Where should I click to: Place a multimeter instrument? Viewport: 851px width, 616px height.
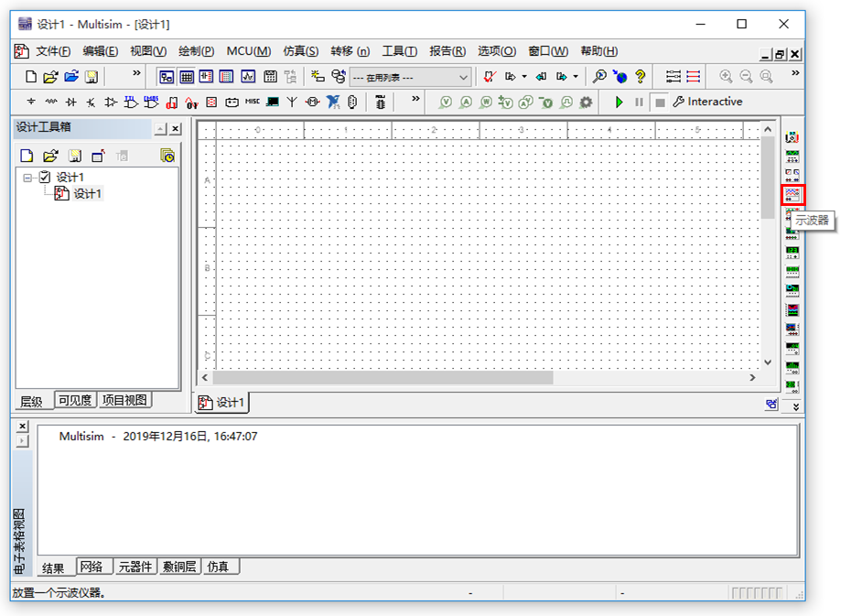click(x=792, y=136)
